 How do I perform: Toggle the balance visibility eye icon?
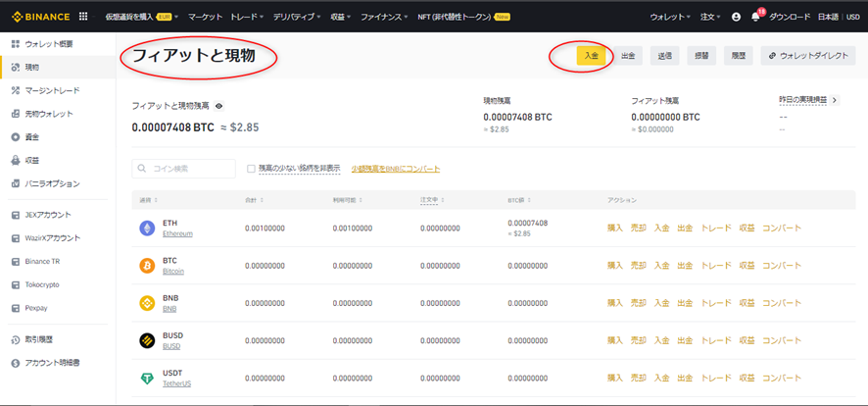pos(219,106)
